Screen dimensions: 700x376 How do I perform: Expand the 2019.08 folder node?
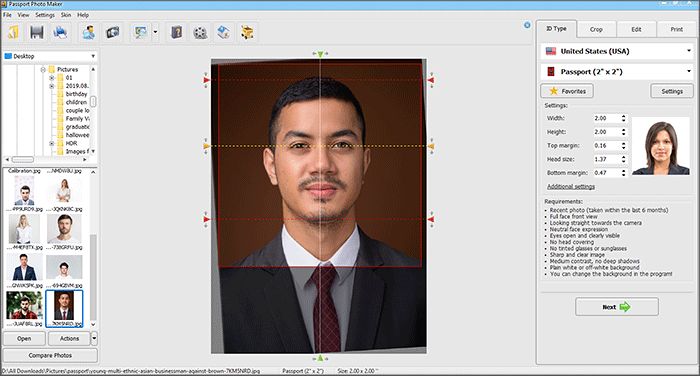[51, 86]
